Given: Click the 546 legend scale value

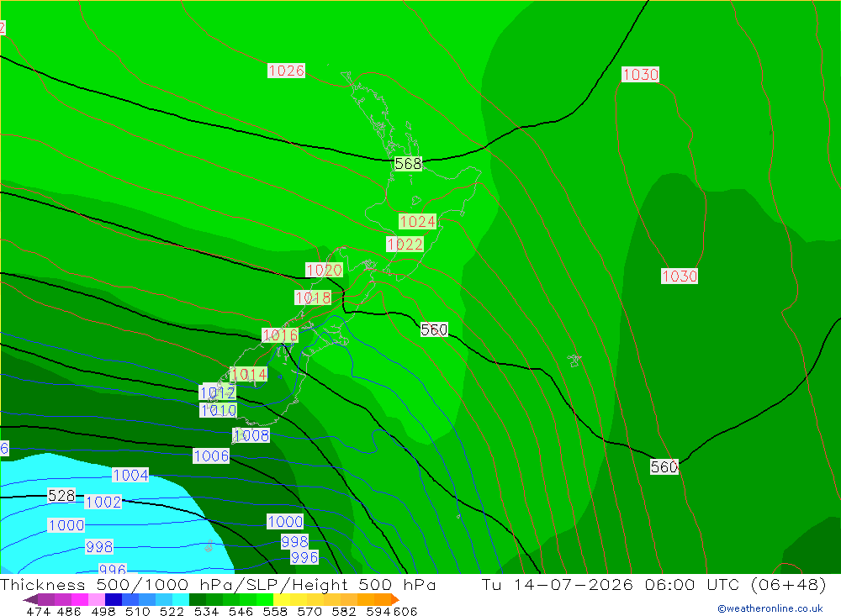Looking at the screenshot, I should click(x=241, y=611).
